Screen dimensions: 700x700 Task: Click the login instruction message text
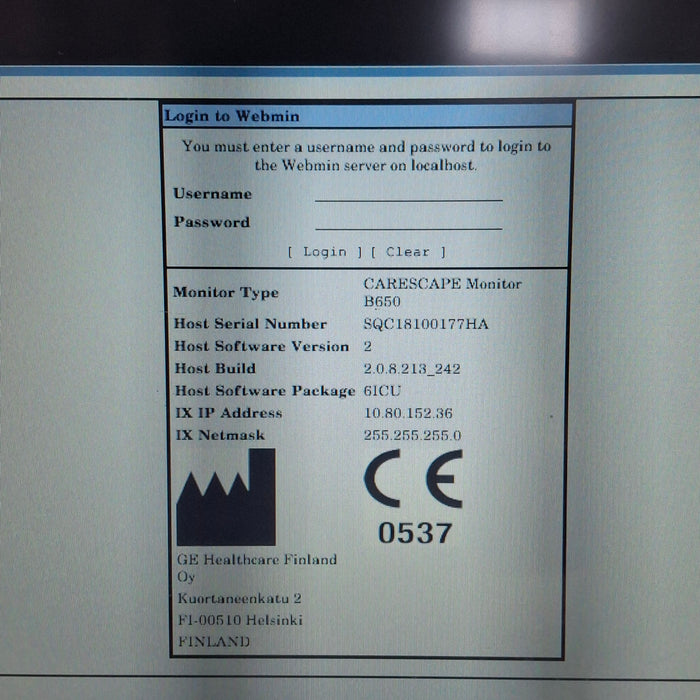(366, 156)
